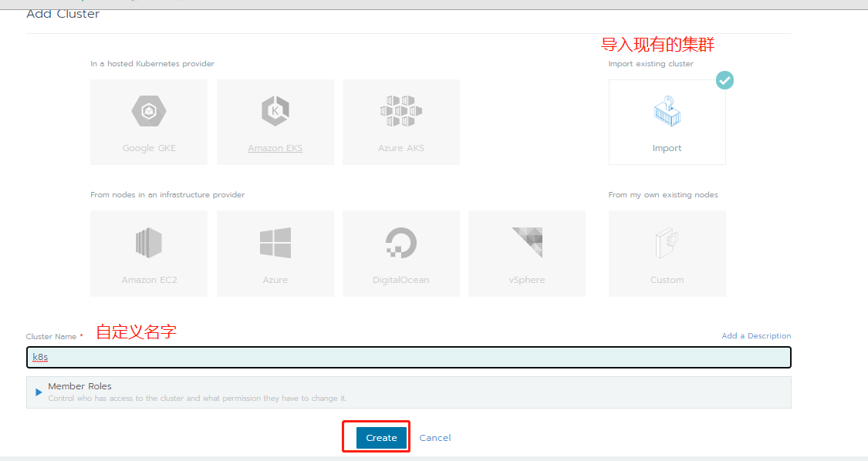Screen dimensions: 868x461
Task: Select the Azure AKS provider icon
Action: [x=401, y=111]
